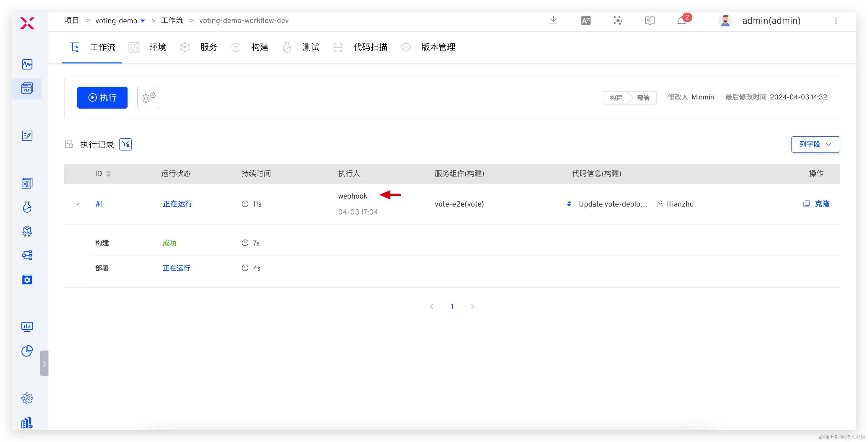Click the workflow settings gear icon
The width and height of the screenshot is (868, 442).
coord(149,98)
